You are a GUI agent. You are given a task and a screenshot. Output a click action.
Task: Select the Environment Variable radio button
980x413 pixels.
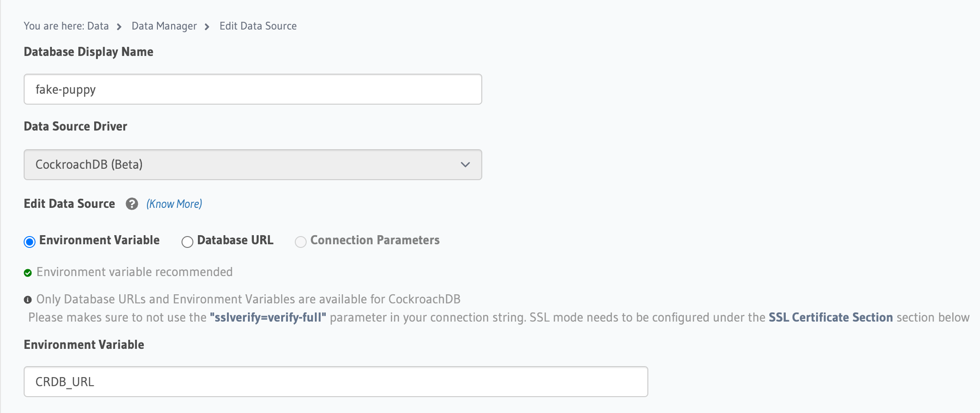29,242
